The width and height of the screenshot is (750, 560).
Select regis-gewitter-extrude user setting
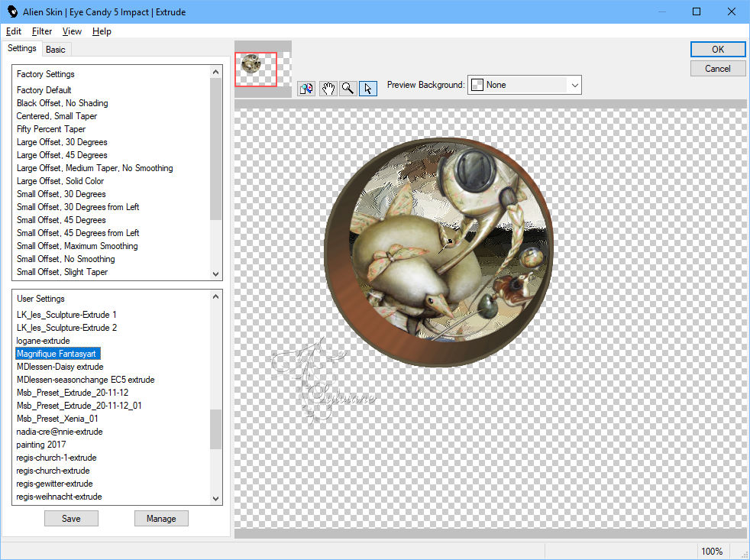54,484
